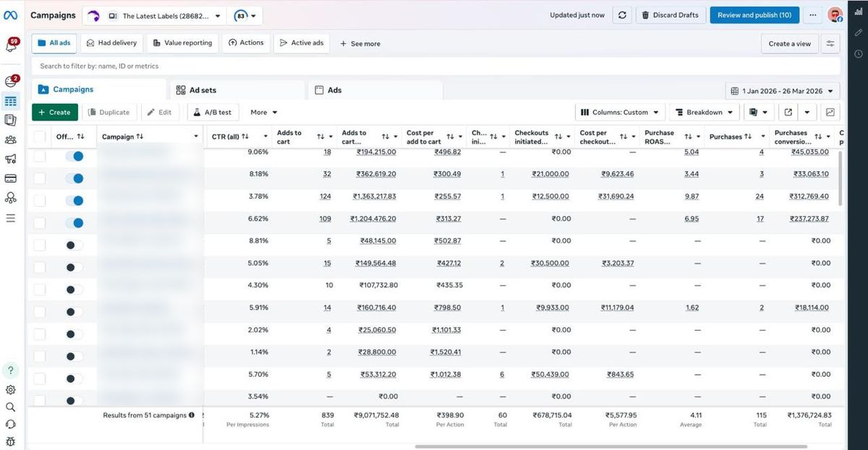Open Audiences people icon in sidebar
This screenshot has width=868, height=450.
[x=10, y=140]
